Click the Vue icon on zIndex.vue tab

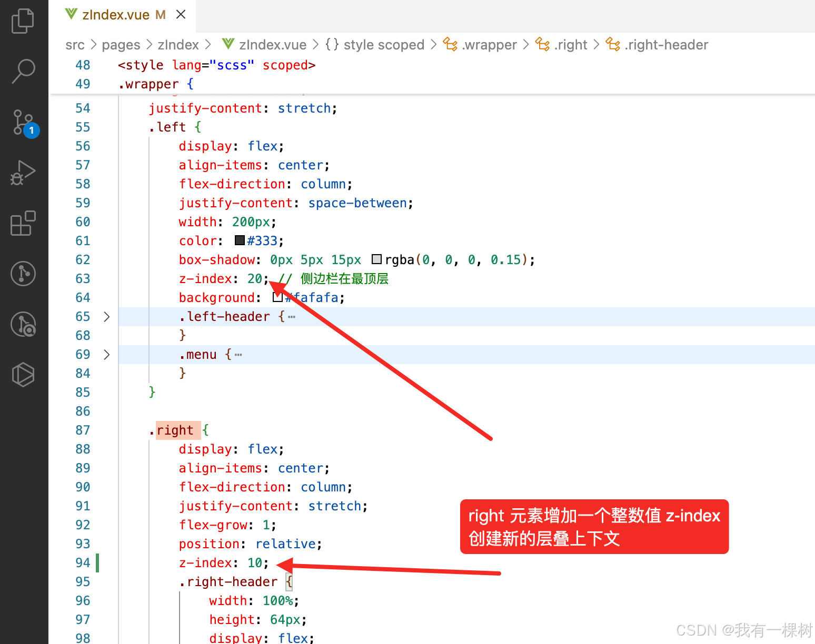pos(71,14)
